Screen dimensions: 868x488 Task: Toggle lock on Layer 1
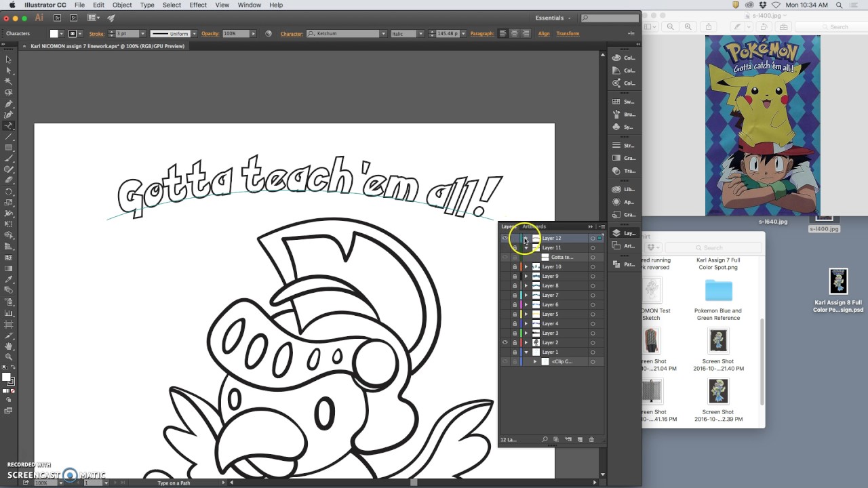514,352
